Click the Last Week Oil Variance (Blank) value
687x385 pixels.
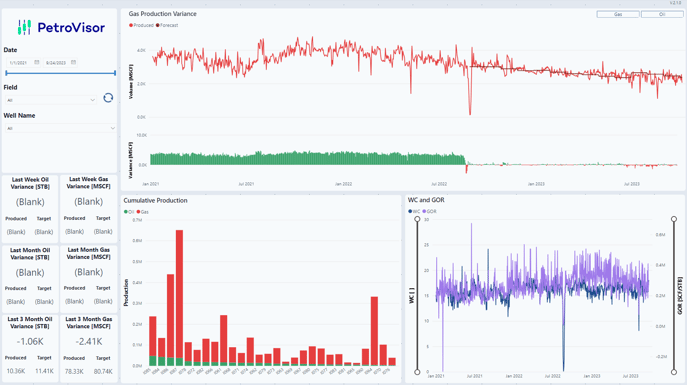tap(30, 202)
